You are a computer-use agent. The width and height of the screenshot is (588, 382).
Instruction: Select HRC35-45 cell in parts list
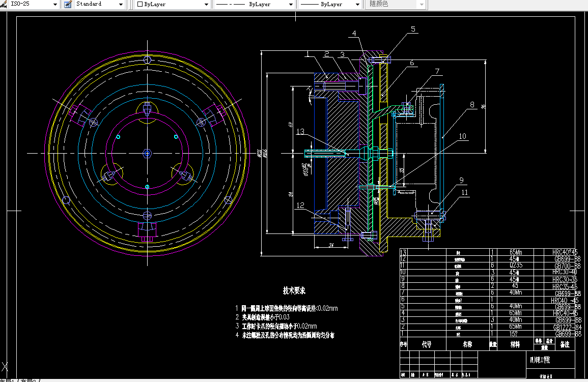click(565, 286)
